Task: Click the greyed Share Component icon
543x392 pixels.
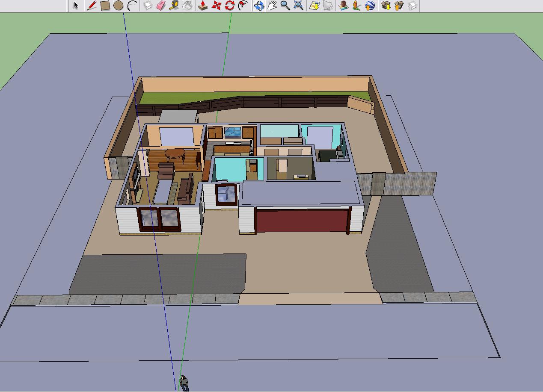Action: pyautogui.click(x=412, y=6)
